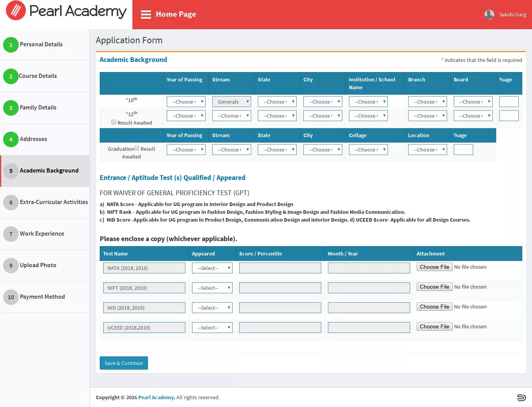This screenshot has height=407, width=532.
Task: Click step 10 Payment Method circle
Action: [11, 297]
